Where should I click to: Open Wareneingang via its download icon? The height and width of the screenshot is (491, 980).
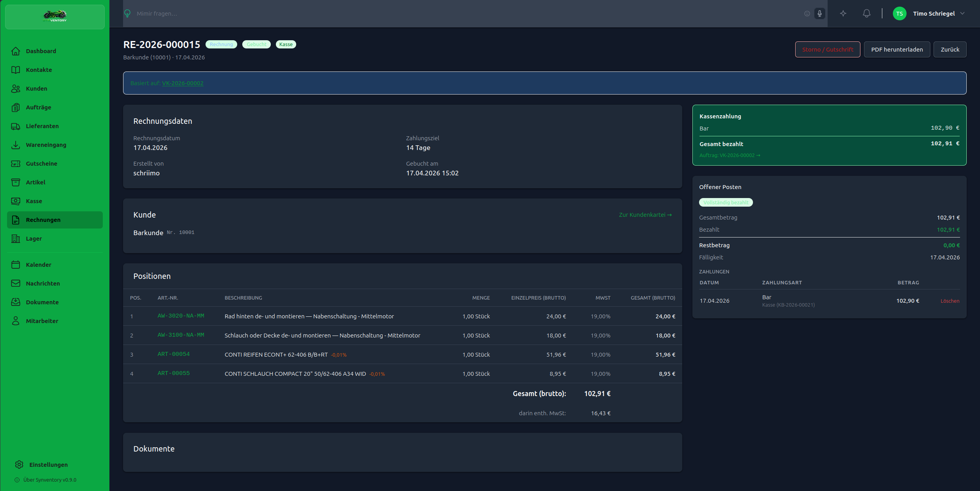(16, 145)
